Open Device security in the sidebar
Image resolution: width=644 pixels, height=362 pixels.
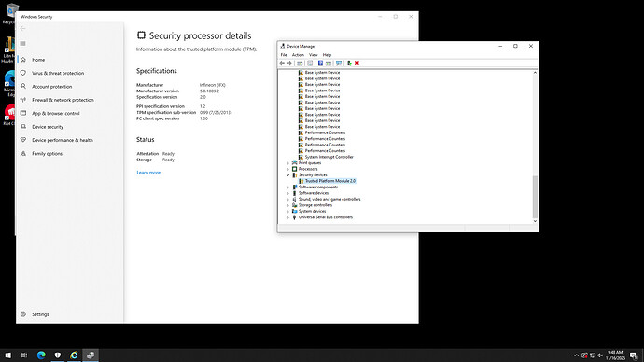pos(48,127)
